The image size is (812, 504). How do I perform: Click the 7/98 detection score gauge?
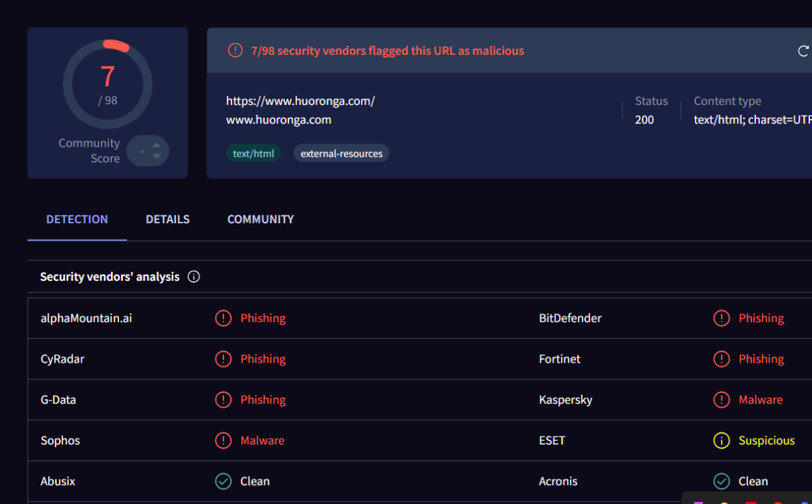(x=108, y=84)
